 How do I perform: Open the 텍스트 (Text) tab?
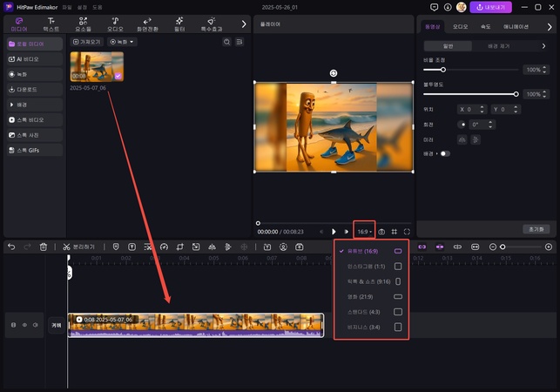tap(51, 24)
